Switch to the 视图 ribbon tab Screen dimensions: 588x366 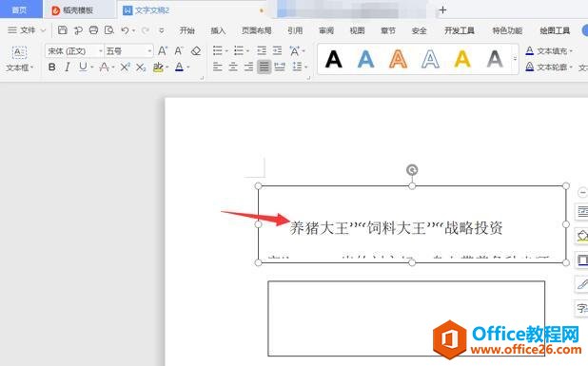(357, 30)
